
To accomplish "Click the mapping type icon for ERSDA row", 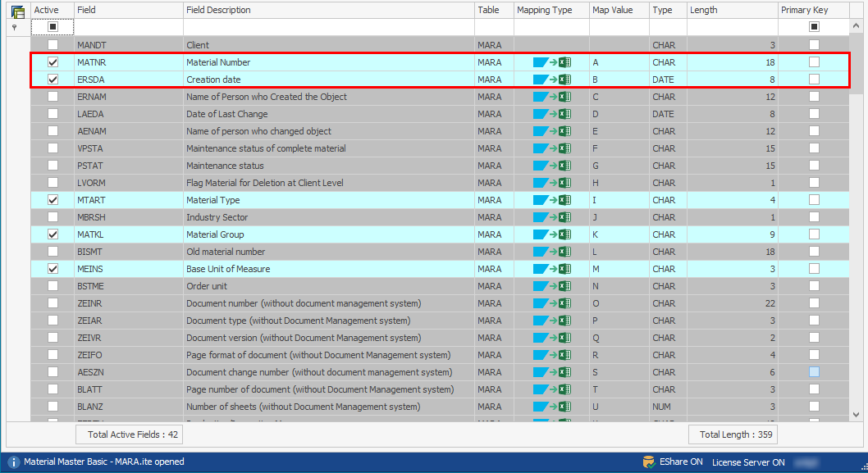I will tap(551, 80).
